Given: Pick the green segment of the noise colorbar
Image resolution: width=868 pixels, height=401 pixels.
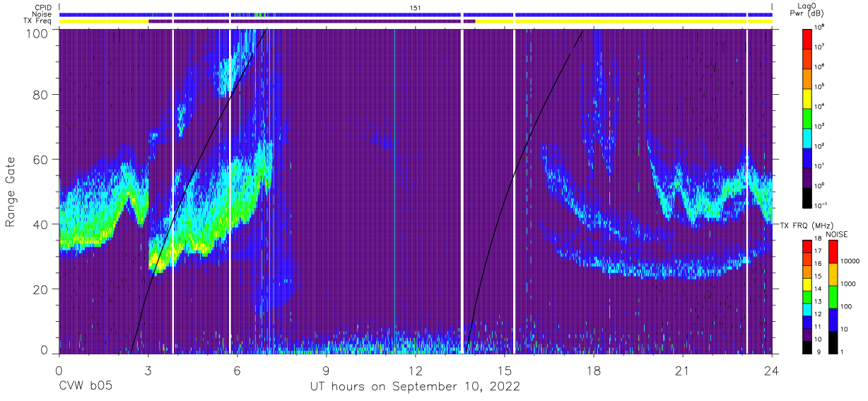Looking at the screenshot, I should (x=832, y=297).
